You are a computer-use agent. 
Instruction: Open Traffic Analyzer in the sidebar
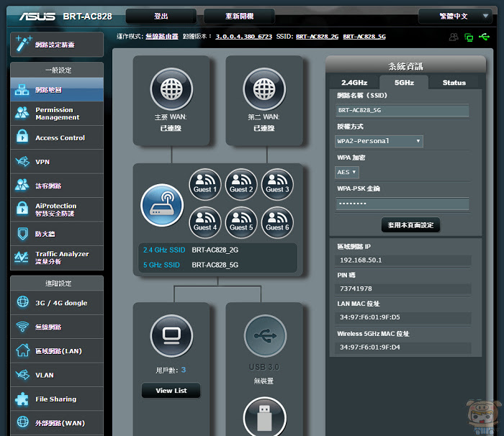click(57, 258)
